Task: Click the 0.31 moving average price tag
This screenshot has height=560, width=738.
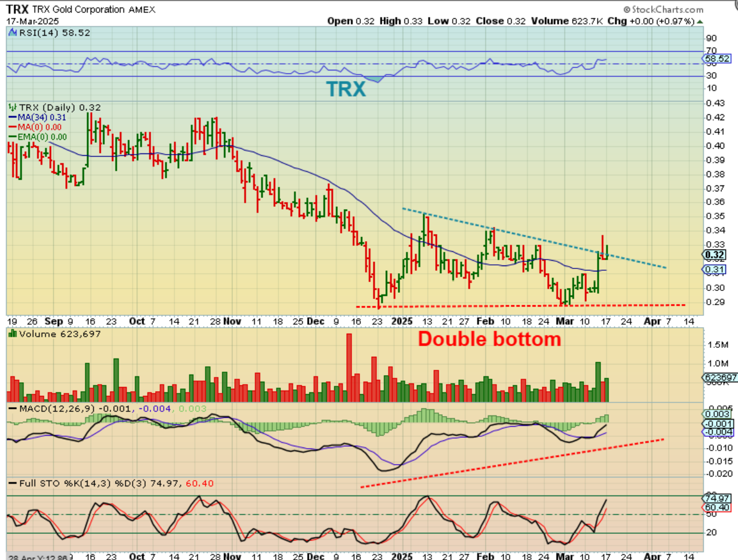Action: click(x=713, y=270)
